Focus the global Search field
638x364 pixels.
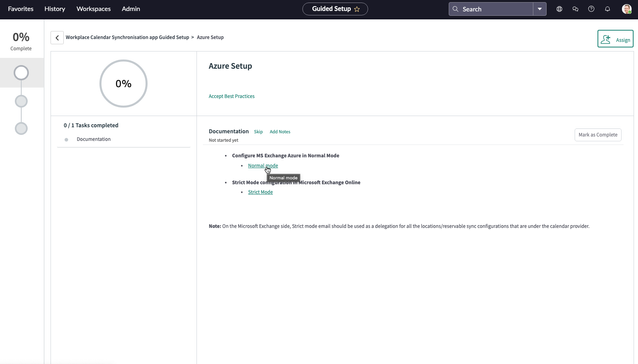click(x=491, y=9)
